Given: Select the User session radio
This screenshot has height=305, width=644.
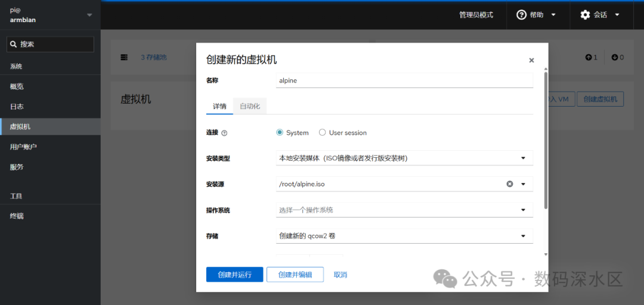Looking at the screenshot, I should (323, 133).
